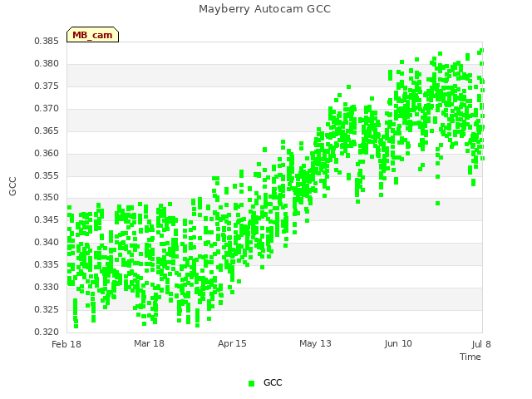The image size is (532, 399).
Task: Click the 0.385 y-axis value
Action: pyautogui.click(x=47, y=41)
